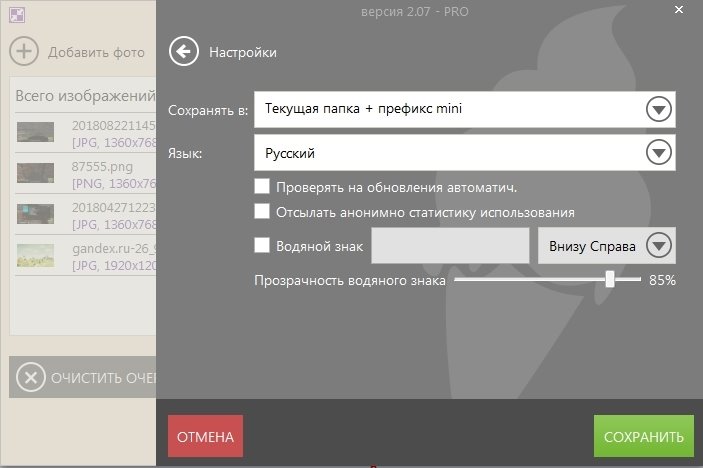
Task: Select the 201808221145 image thumbnail
Action: tap(35, 132)
